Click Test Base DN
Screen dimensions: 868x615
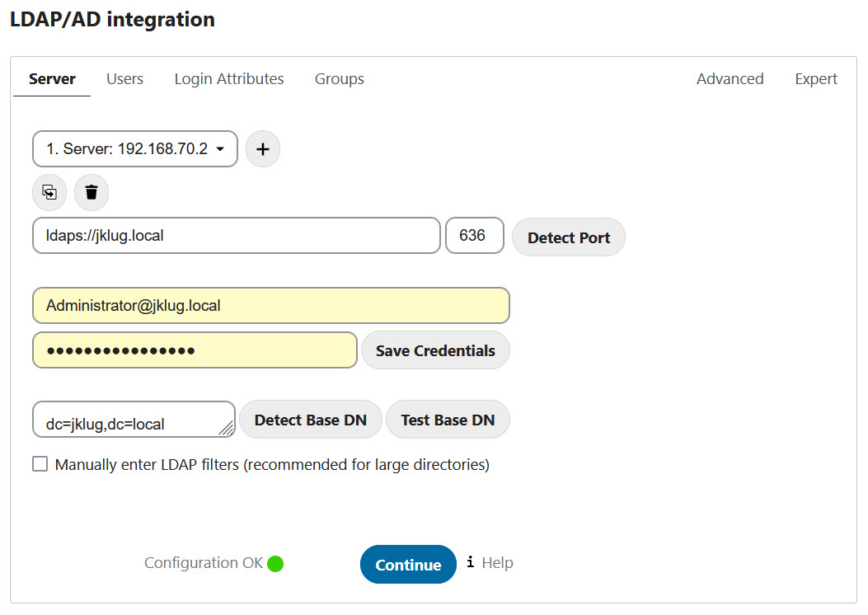(448, 419)
